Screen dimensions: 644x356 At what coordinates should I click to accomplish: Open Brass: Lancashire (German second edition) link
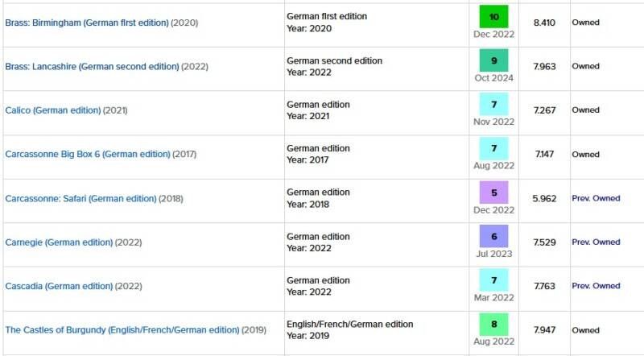(x=92, y=66)
